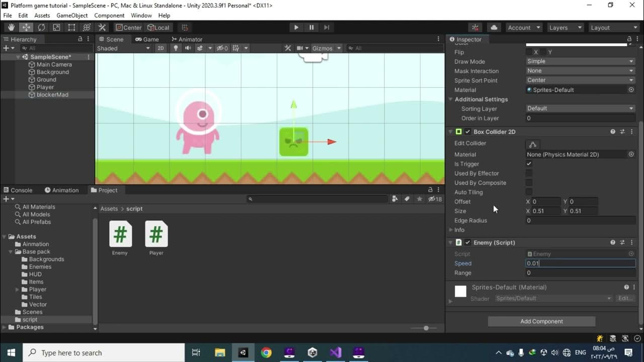Open Box Collider 2D help icon
This screenshot has width=644, height=362.
(613, 132)
